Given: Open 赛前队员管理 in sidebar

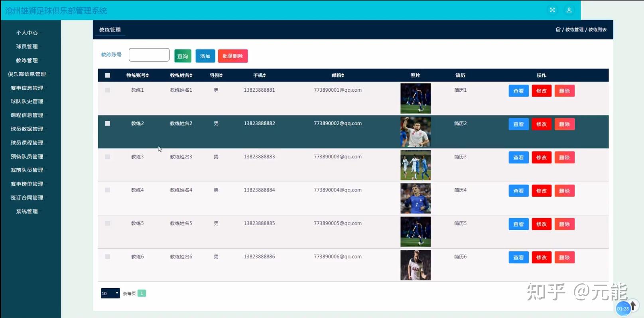Looking at the screenshot, I should [x=27, y=170].
